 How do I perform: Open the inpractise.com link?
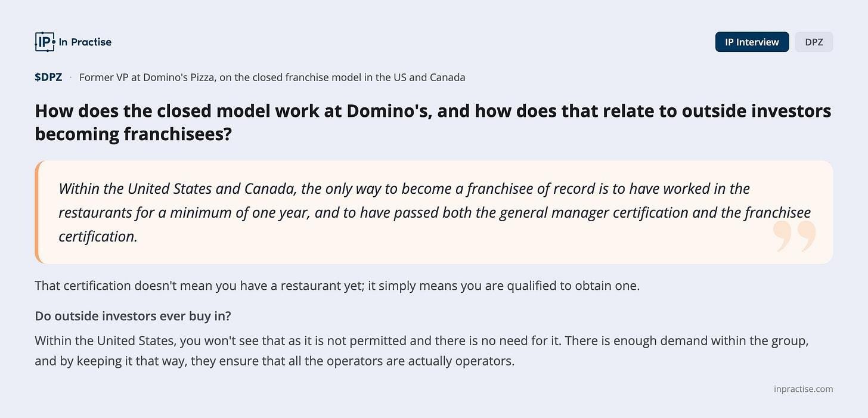click(803, 389)
